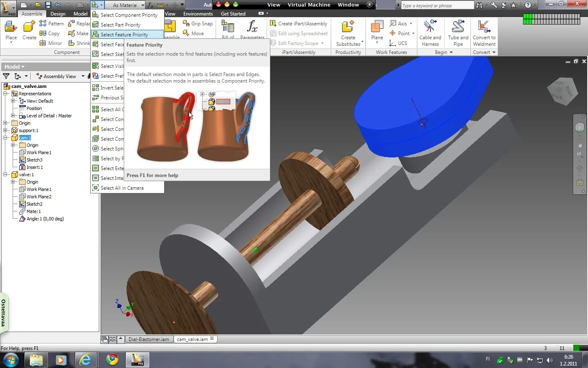Select Angle:1 (0,00 deg) constraint
588x368 pixels.
click(45, 219)
